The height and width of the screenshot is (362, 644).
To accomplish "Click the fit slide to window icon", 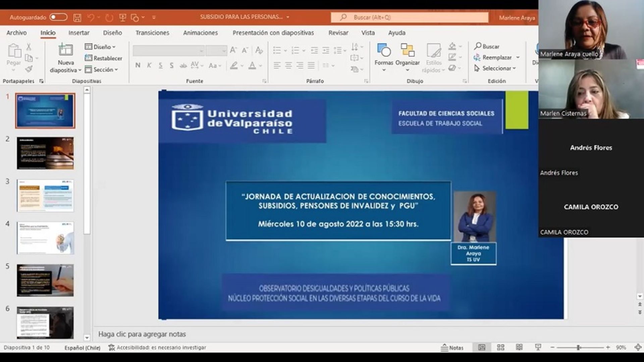I will 638,348.
